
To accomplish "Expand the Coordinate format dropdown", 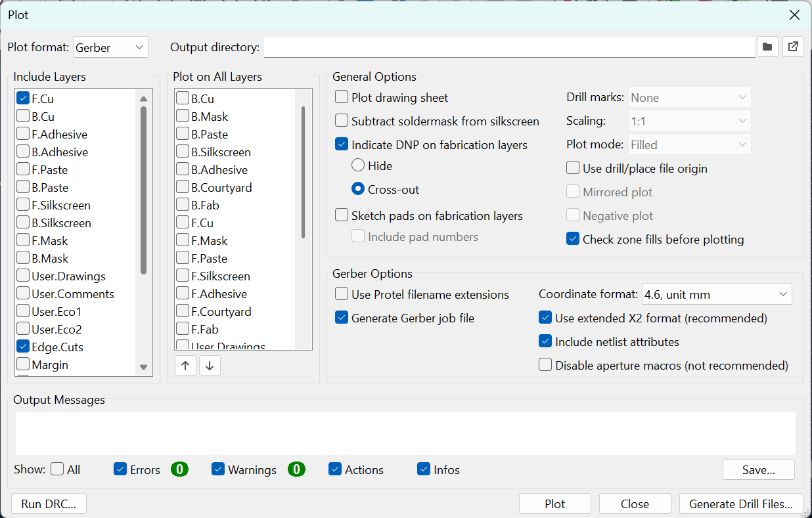I will [716, 295].
